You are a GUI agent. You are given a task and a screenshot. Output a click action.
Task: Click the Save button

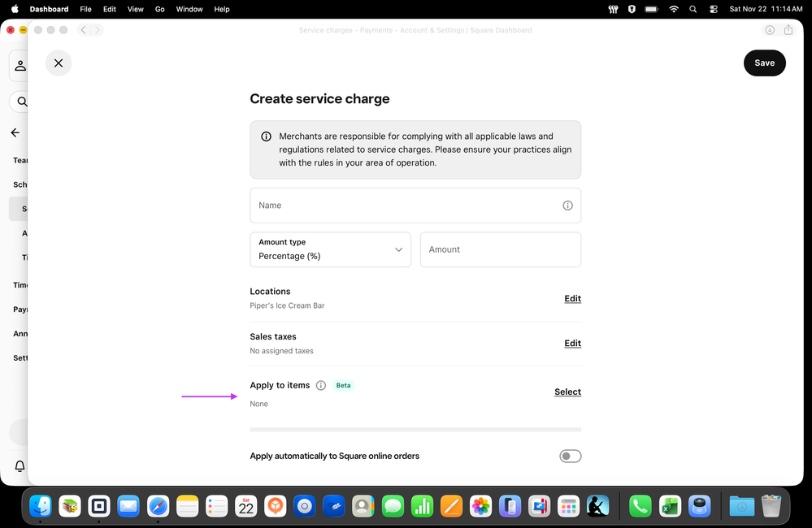[x=764, y=63]
